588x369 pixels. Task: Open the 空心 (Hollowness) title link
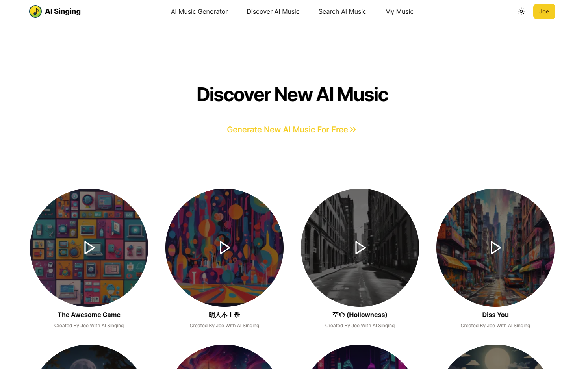[360, 315]
